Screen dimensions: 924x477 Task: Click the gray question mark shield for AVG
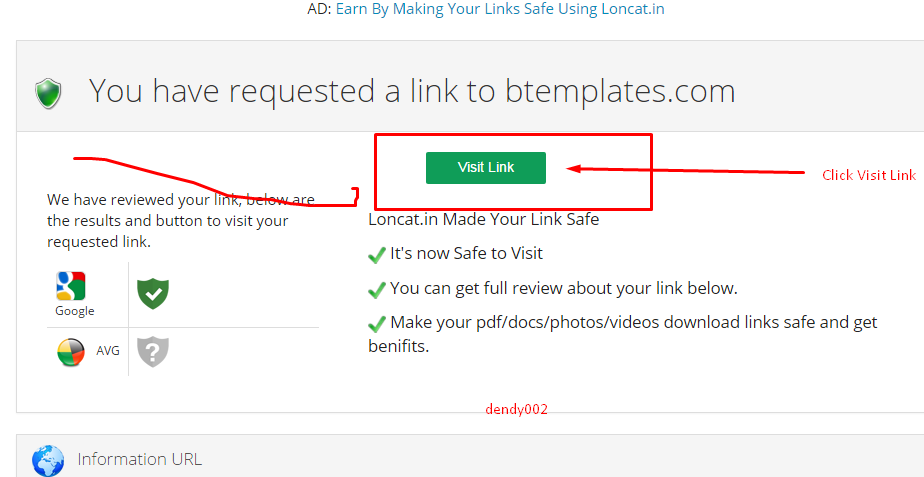click(153, 351)
